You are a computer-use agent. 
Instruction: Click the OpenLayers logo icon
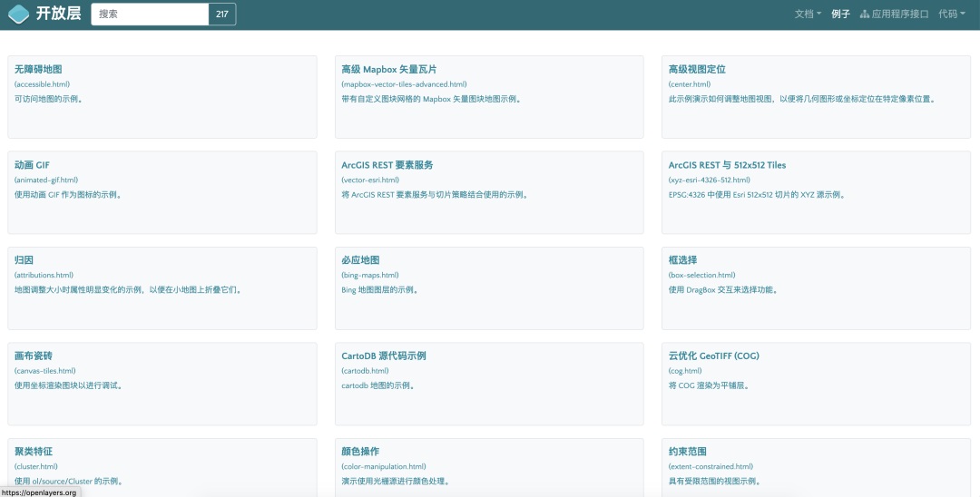(x=19, y=15)
